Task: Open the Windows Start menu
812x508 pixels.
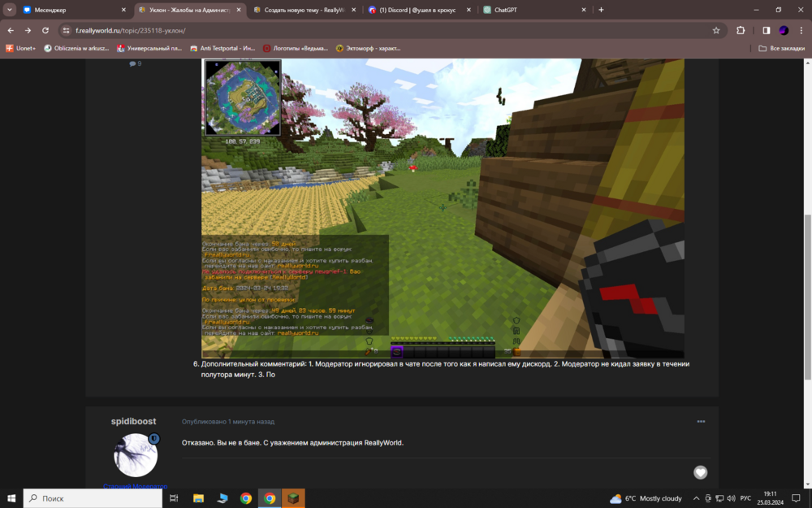Action: click(11, 498)
